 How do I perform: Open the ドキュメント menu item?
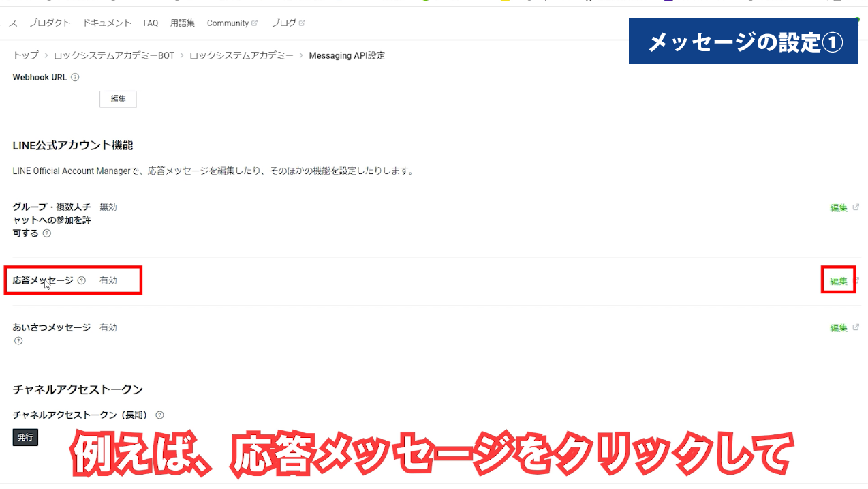click(x=107, y=23)
